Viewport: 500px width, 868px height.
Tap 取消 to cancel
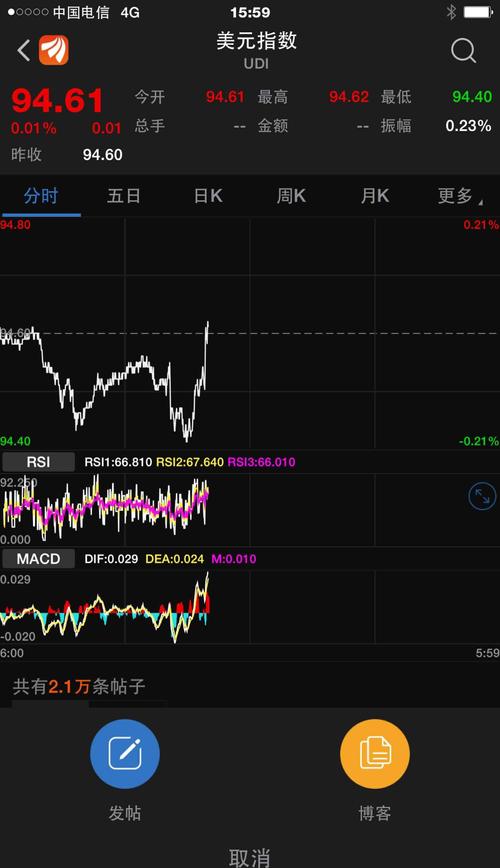[250, 857]
